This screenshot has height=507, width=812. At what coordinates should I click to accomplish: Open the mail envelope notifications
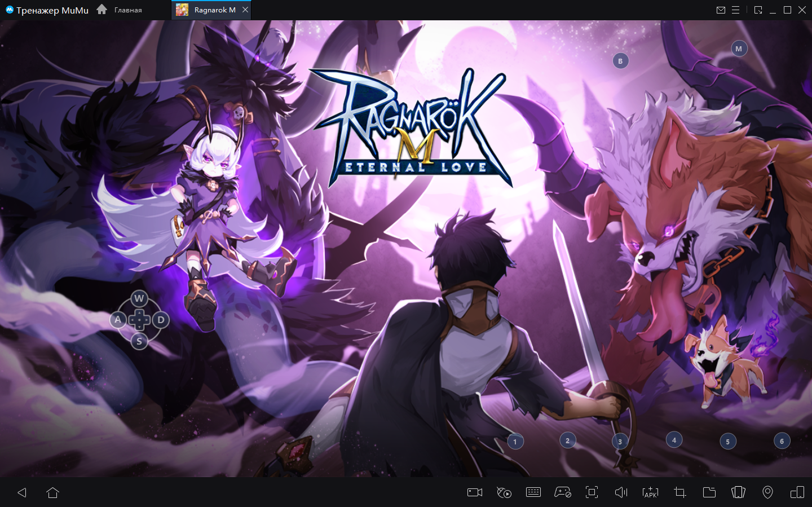pyautogui.click(x=721, y=10)
